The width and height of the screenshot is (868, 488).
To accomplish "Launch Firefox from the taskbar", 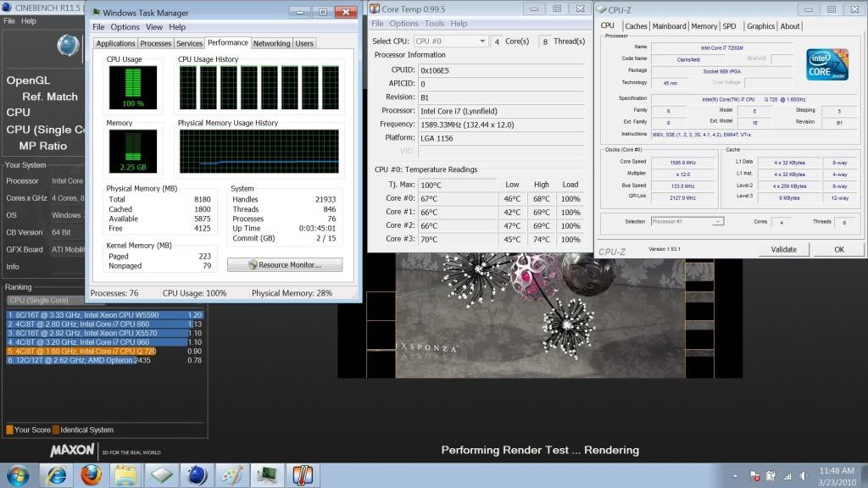I will (x=92, y=475).
